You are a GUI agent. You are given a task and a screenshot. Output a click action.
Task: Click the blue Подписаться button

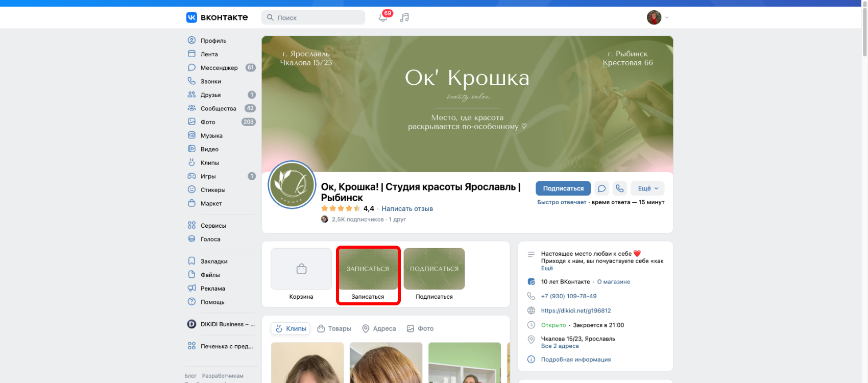click(x=563, y=188)
